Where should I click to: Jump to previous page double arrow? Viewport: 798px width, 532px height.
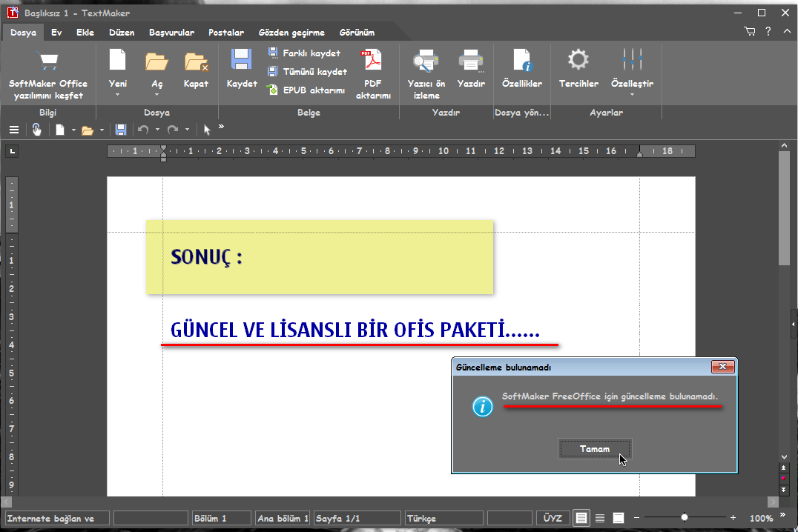click(x=784, y=468)
